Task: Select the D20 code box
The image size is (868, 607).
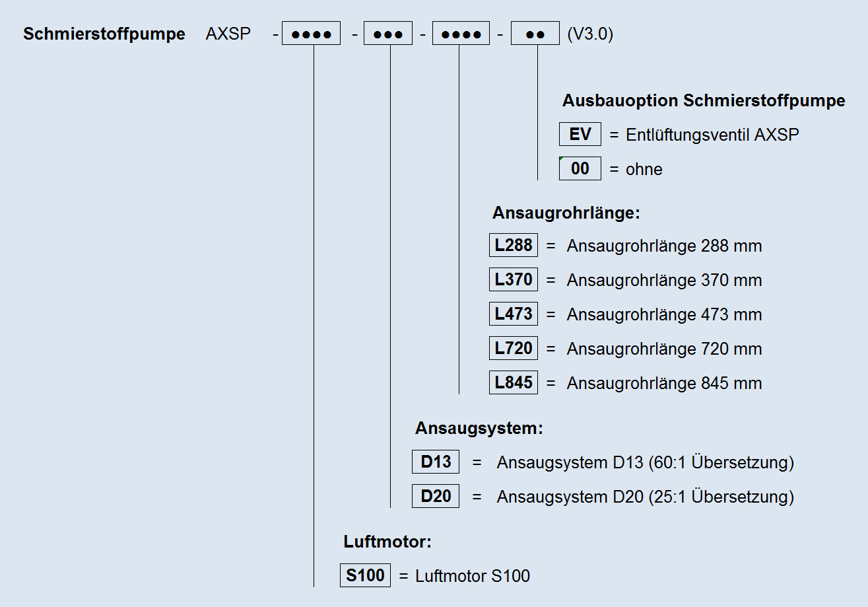Action: (x=436, y=496)
